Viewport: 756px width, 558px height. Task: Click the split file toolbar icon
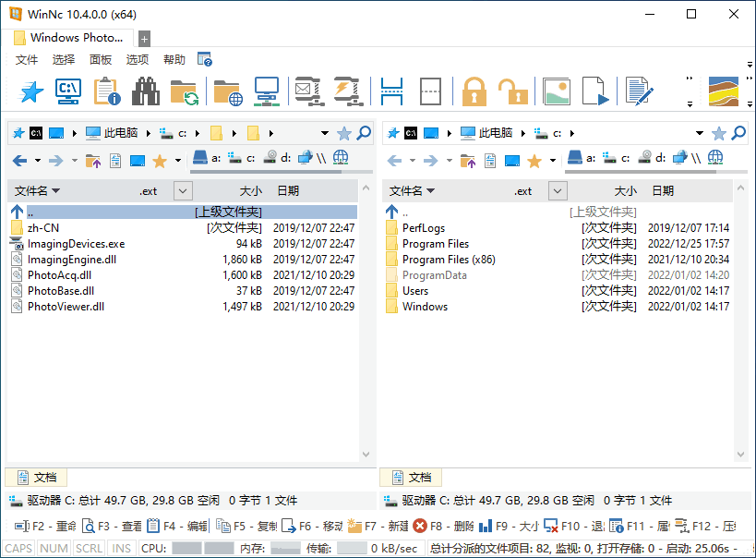391,91
